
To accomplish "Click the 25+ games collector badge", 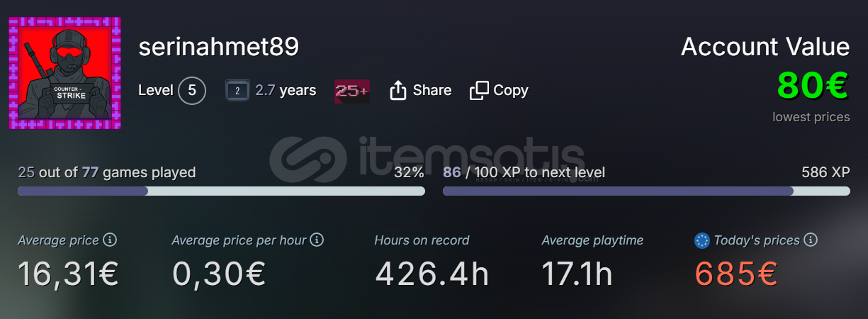I will tap(351, 91).
